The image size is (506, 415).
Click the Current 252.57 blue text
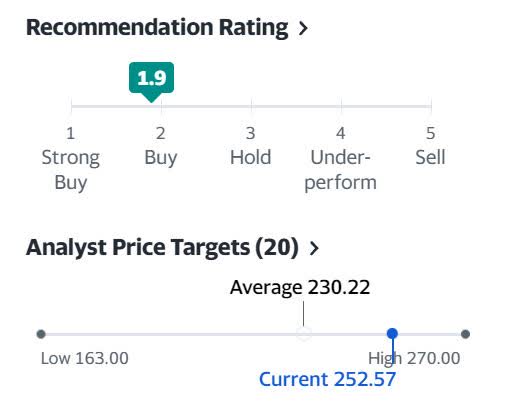(x=327, y=379)
